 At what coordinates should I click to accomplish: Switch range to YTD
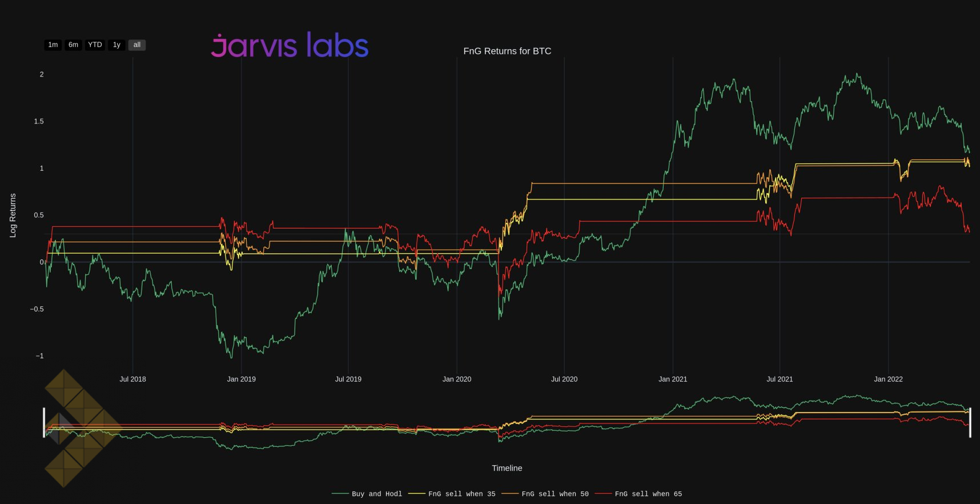click(x=95, y=45)
